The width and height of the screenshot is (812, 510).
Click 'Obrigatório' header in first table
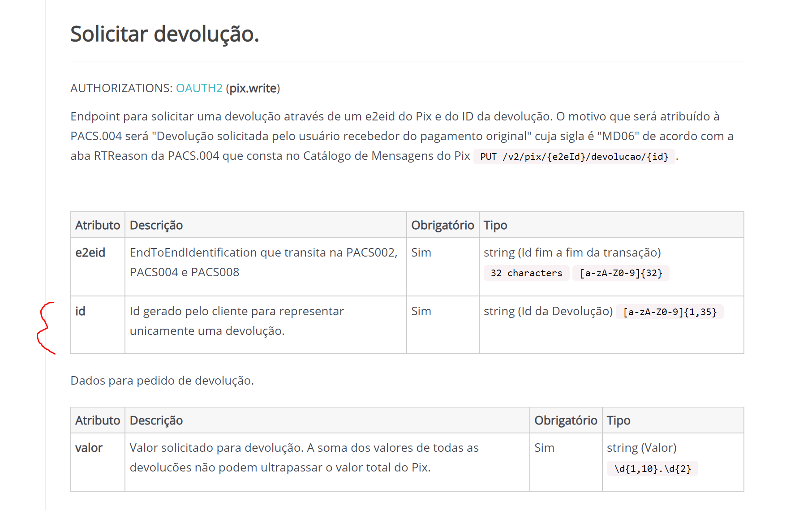click(x=443, y=225)
